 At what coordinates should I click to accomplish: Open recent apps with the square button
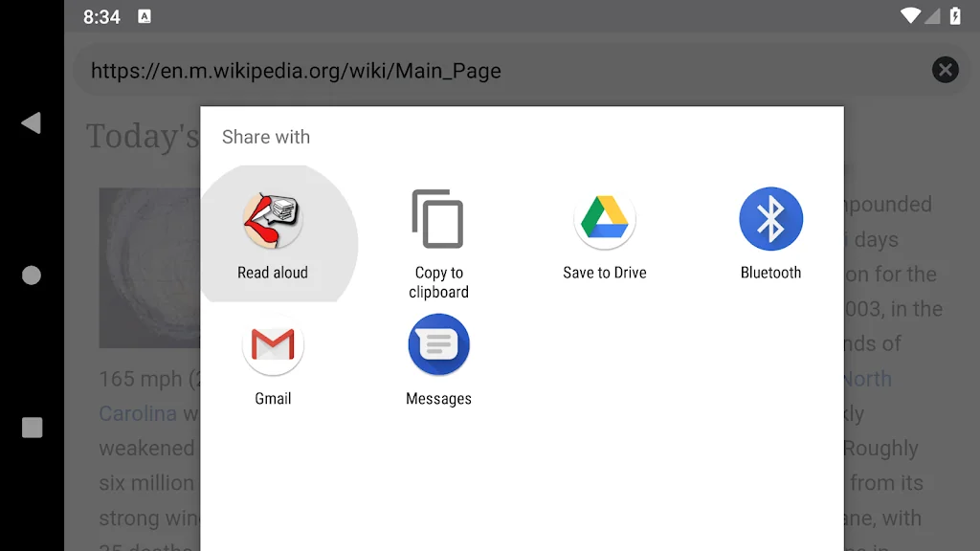tap(32, 428)
